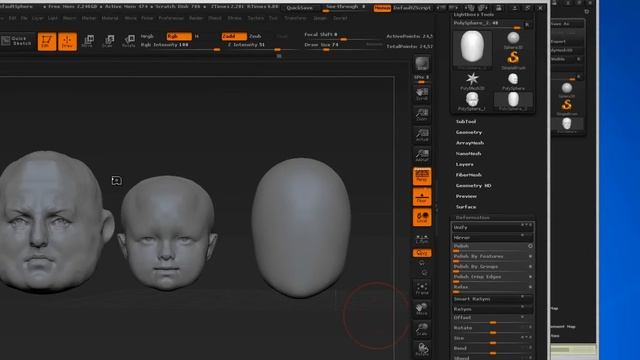Image resolution: width=640 pixels, height=360 pixels.
Task: Expand the SubTool subpalette
Action: click(x=466, y=122)
